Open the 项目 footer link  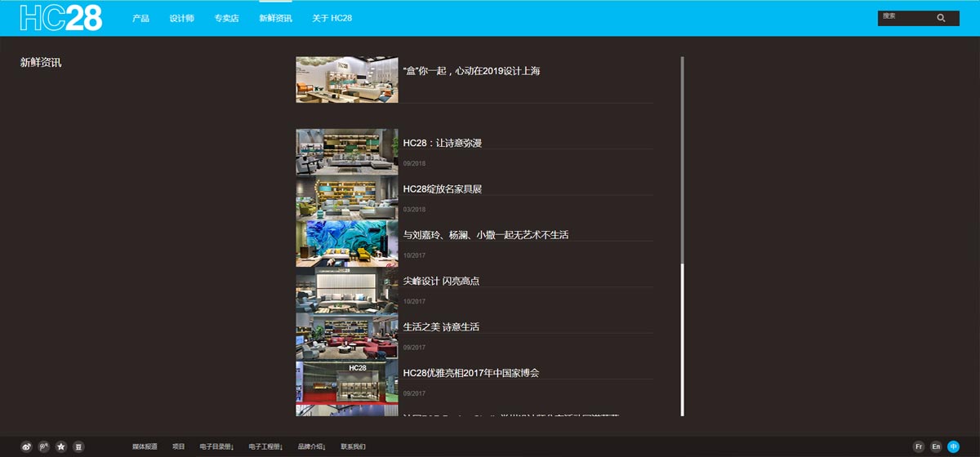point(179,446)
